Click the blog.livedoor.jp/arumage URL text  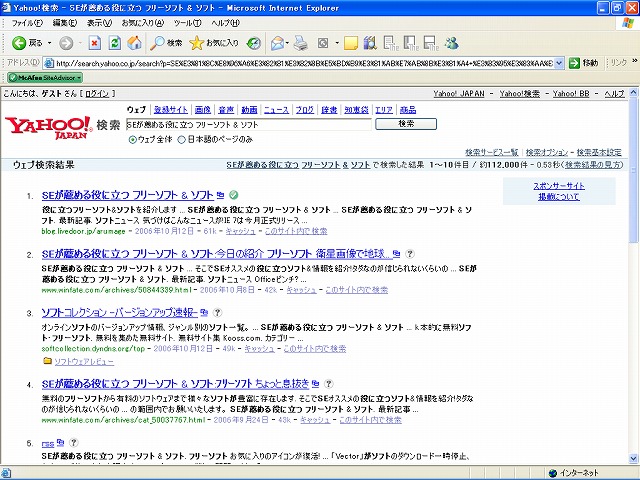[x=83, y=231]
